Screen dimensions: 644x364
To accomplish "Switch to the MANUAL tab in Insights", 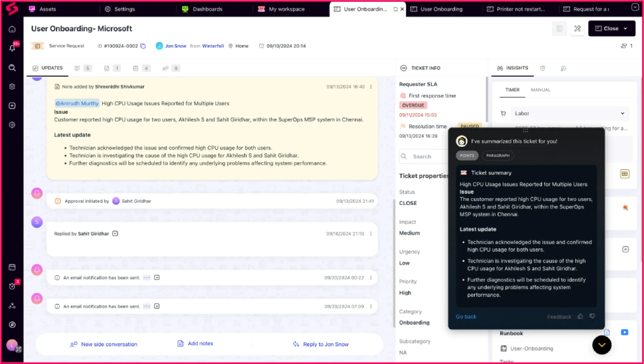I will pyautogui.click(x=541, y=90).
